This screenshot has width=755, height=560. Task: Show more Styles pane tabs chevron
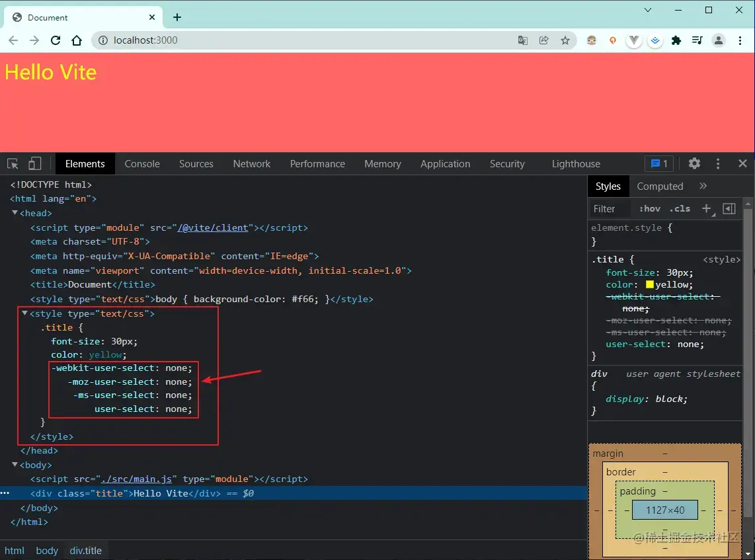[703, 186]
